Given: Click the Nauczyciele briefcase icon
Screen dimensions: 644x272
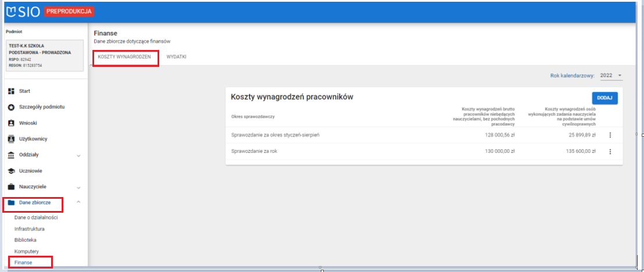Looking at the screenshot, I should tap(11, 187).
